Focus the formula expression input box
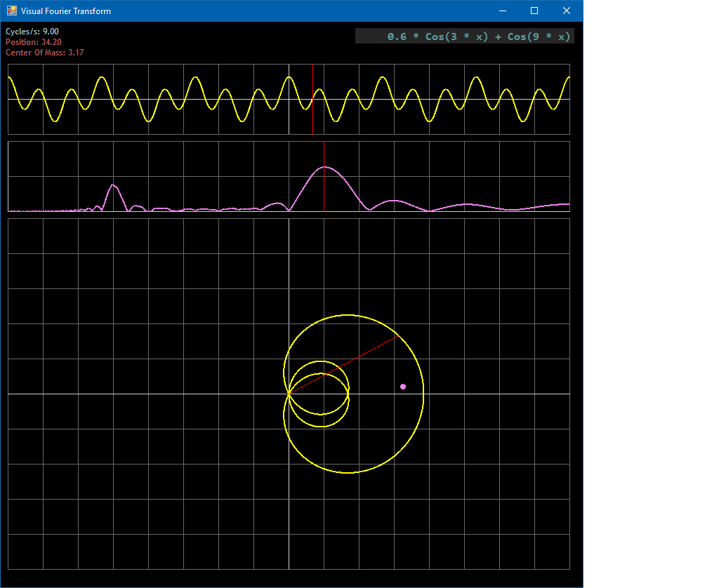The width and height of the screenshot is (719, 588). 465,36
